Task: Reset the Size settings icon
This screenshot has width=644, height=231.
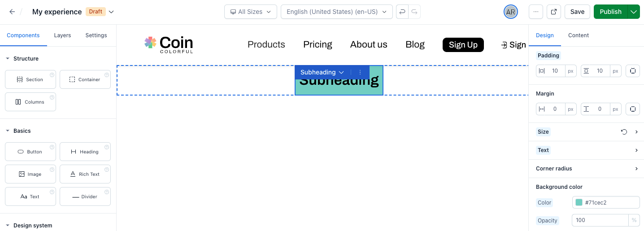Action: coord(624,132)
